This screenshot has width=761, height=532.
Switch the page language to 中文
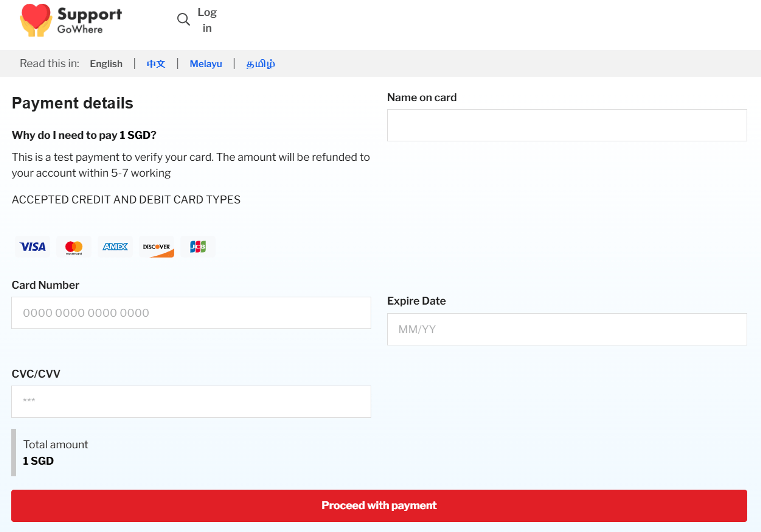[x=155, y=64]
